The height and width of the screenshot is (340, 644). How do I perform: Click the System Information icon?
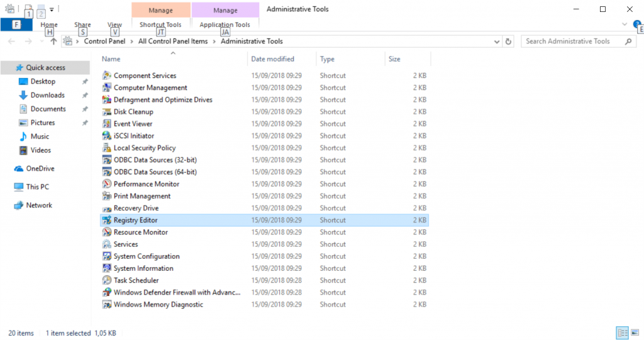tap(107, 268)
